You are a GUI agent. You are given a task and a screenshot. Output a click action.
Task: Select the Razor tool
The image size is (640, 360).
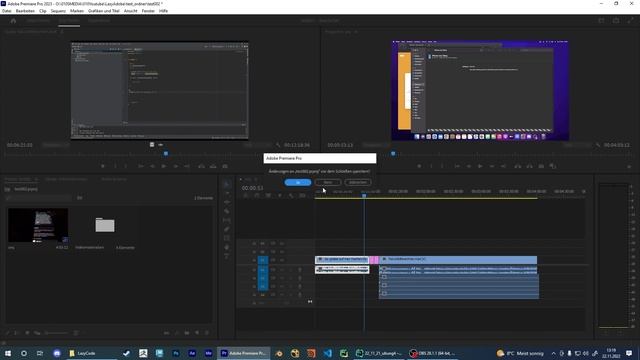227,211
